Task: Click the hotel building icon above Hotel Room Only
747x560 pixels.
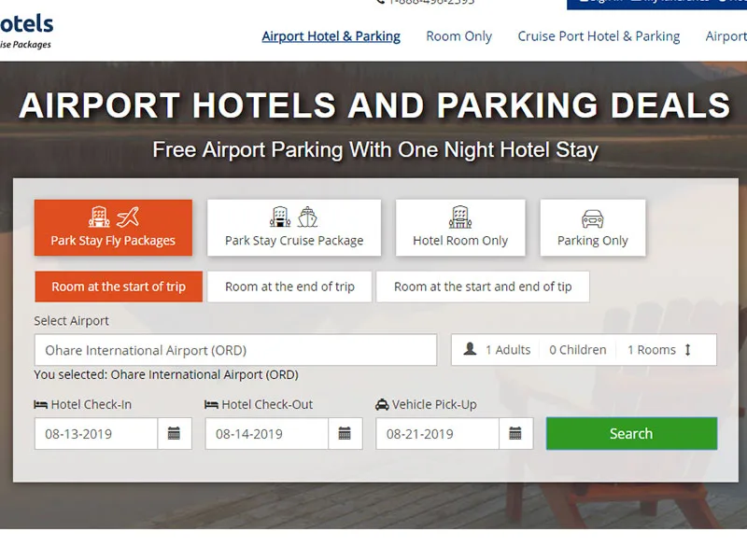Action: 460,215
